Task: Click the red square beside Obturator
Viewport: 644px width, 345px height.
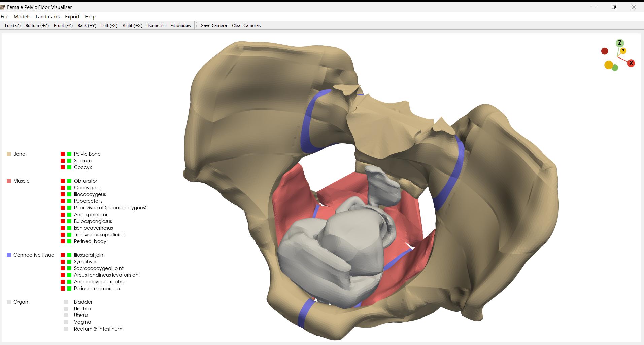Action: 63,181
